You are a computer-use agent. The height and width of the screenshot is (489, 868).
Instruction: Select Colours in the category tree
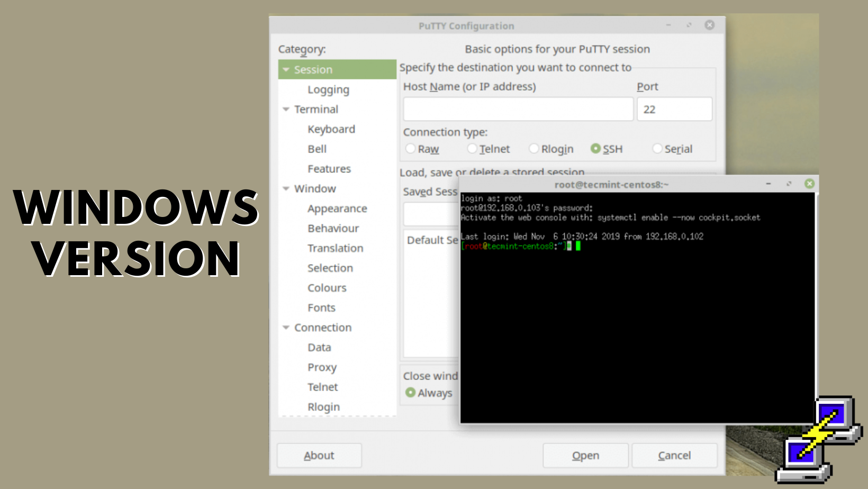tap(327, 288)
